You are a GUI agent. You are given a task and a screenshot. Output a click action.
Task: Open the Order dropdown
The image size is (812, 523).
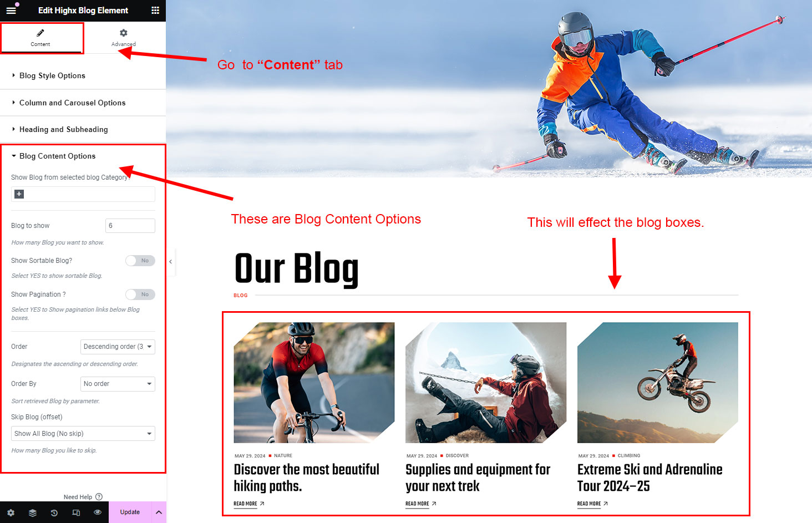[118, 347]
